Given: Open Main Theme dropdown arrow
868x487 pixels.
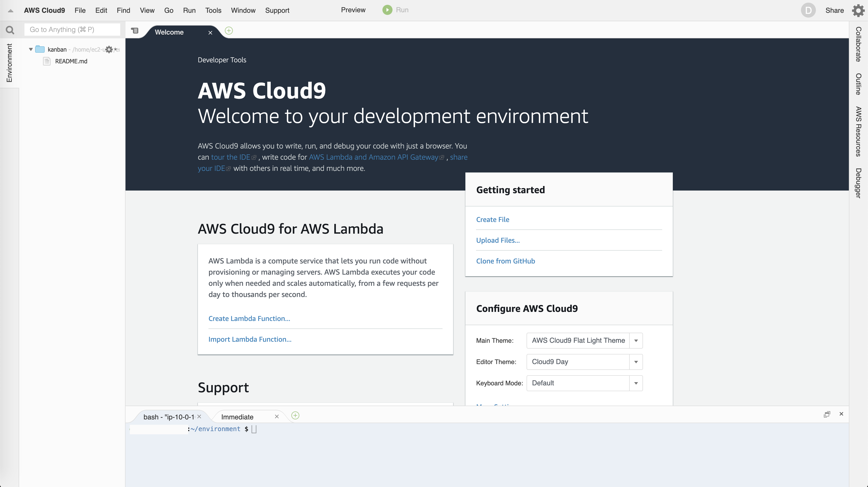Looking at the screenshot, I should coord(636,341).
